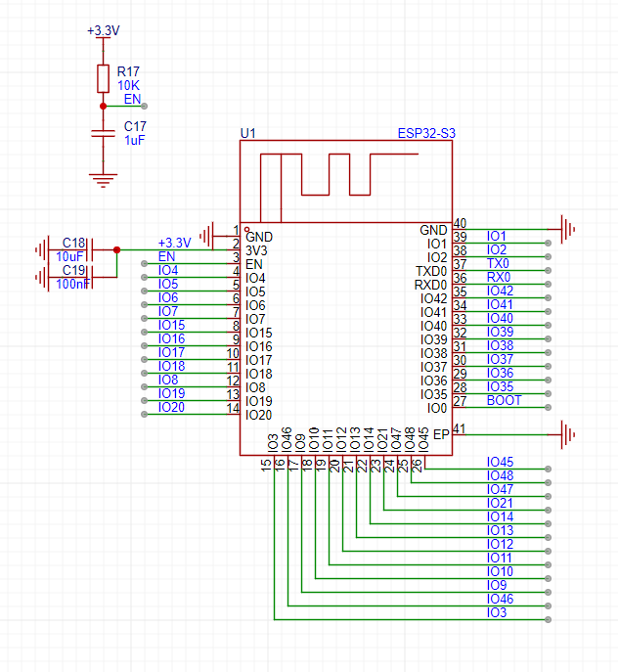Select the 1uF capacitor value
Screen dimensions: 618x672
click(x=135, y=140)
